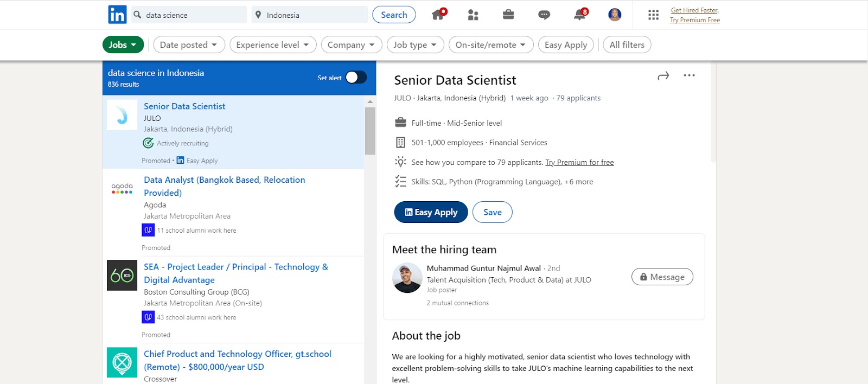Click Get Hired Faster Try Premium link

coord(695,15)
